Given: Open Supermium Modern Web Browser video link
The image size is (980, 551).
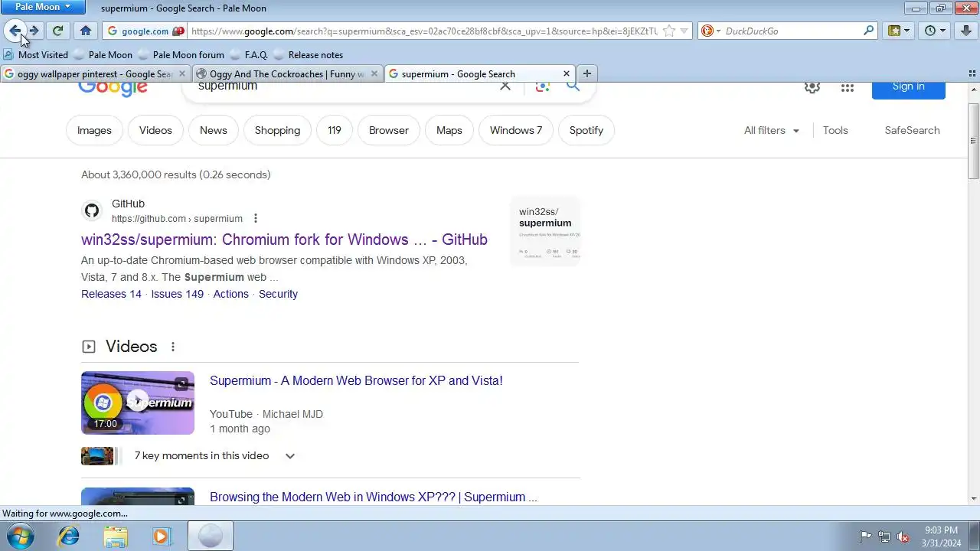Looking at the screenshot, I should tap(356, 381).
